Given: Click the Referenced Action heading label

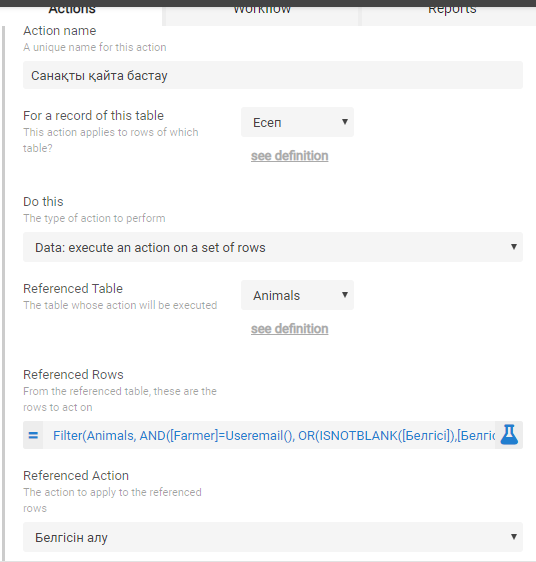Looking at the screenshot, I should pyautogui.click(x=76, y=476).
